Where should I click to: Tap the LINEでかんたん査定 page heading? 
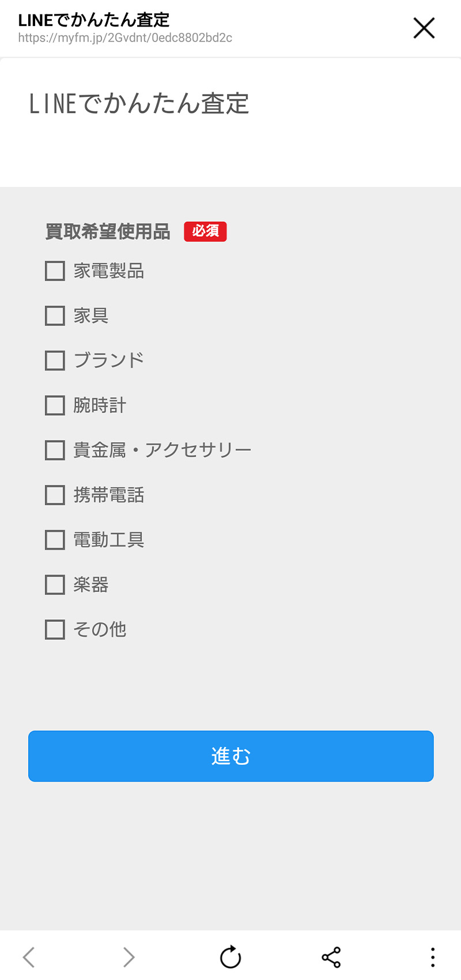(x=139, y=104)
